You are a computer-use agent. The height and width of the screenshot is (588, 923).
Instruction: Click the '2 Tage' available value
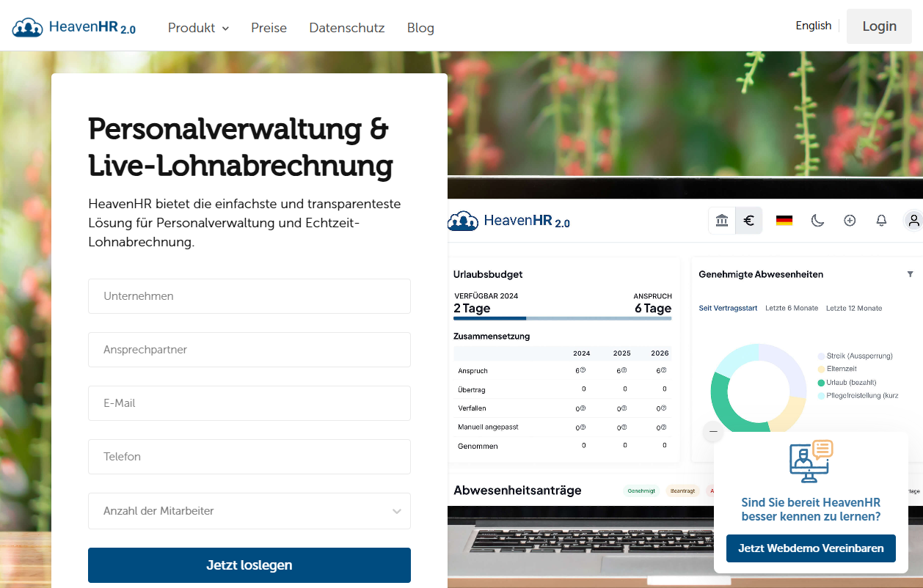click(x=472, y=308)
